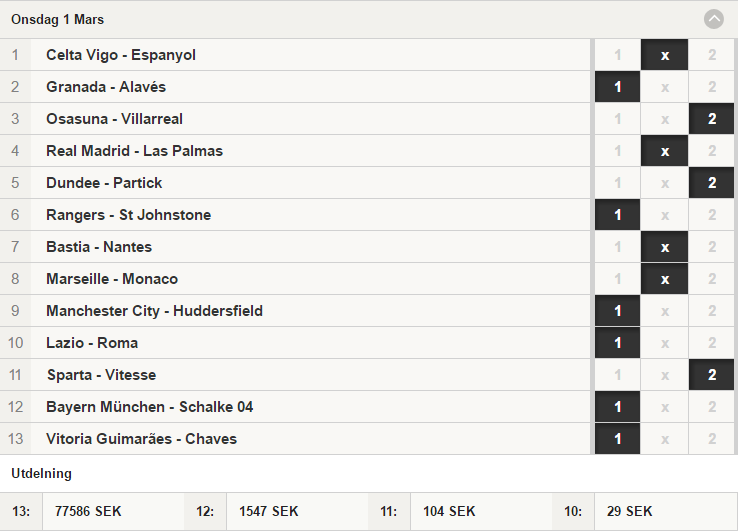Select 2 for Sparta - Vitesse
The image size is (739, 531).
pyautogui.click(x=712, y=376)
